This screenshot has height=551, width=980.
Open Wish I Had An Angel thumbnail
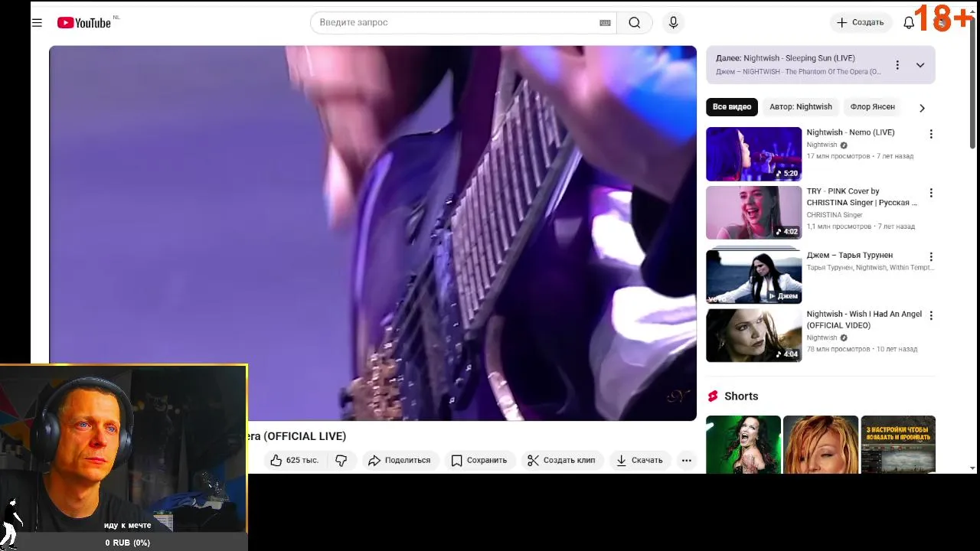click(x=753, y=335)
